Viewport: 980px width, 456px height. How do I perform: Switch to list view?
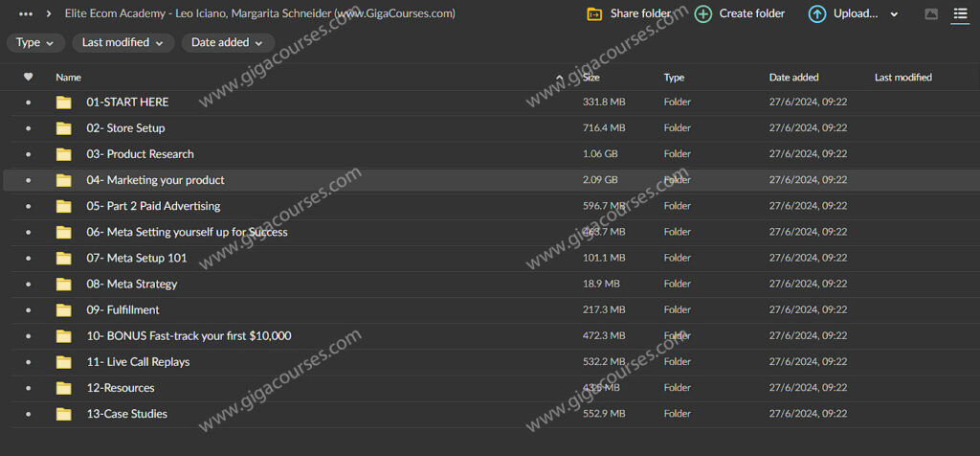(x=960, y=13)
